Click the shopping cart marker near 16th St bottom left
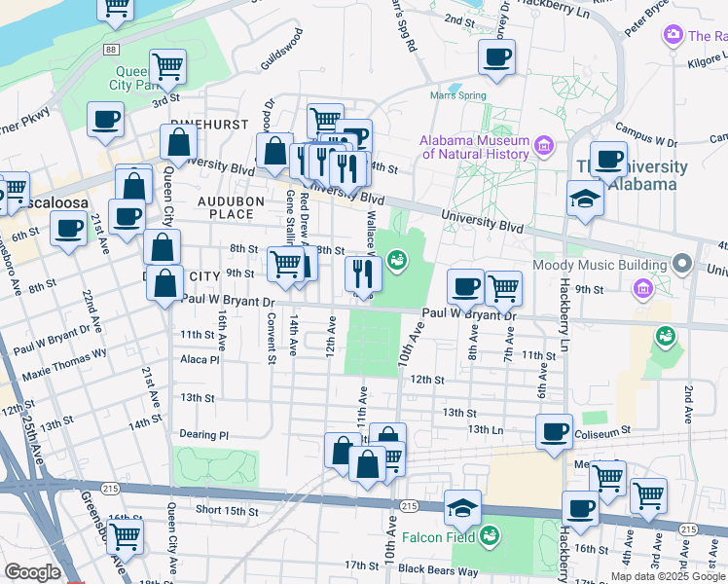728x584 pixels. pyautogui.click(x=125, y=540)
